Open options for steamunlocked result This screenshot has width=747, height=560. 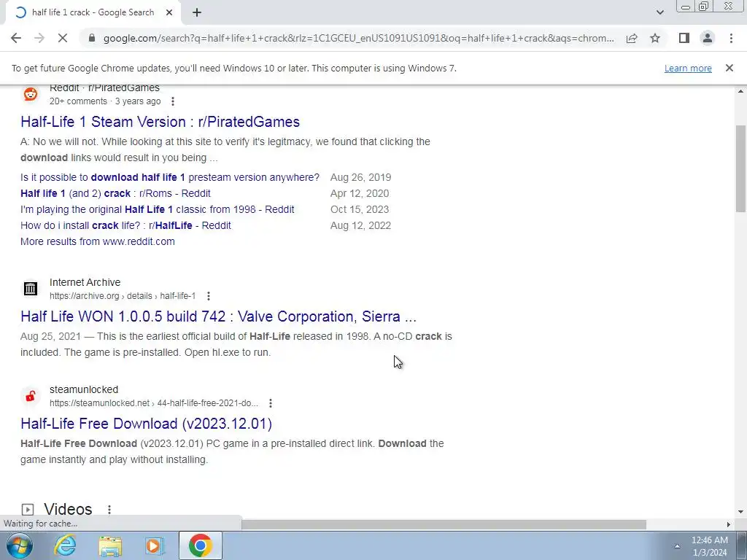point(270,403)
